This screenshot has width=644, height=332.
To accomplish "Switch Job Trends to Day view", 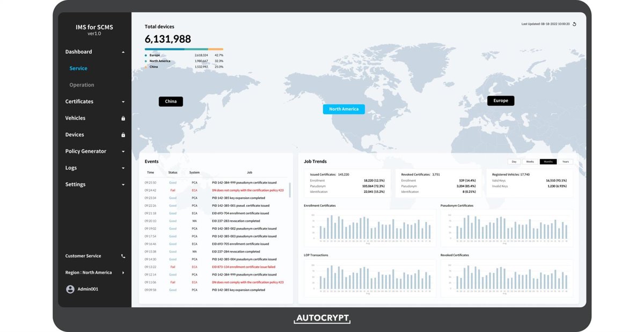I will point(514,162).
